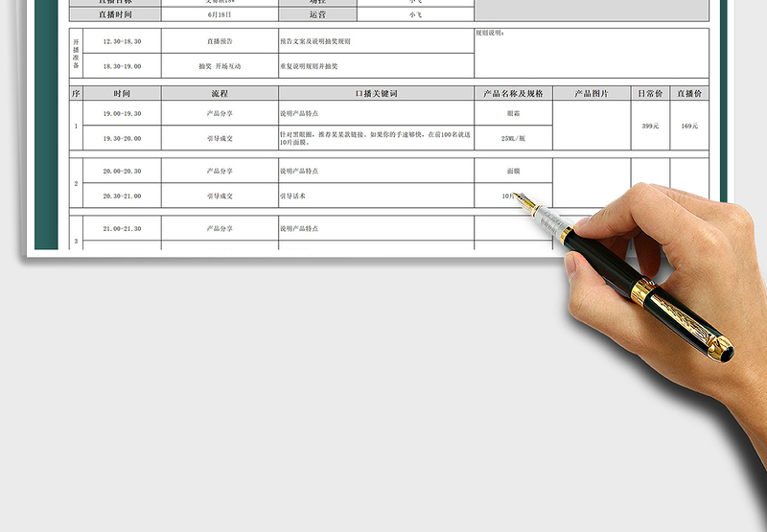The height and width of the screenshot is (532, 767).
Task: Click 产品分享 in the 19.00-19.30 row
Action: (x=220, y=113)
